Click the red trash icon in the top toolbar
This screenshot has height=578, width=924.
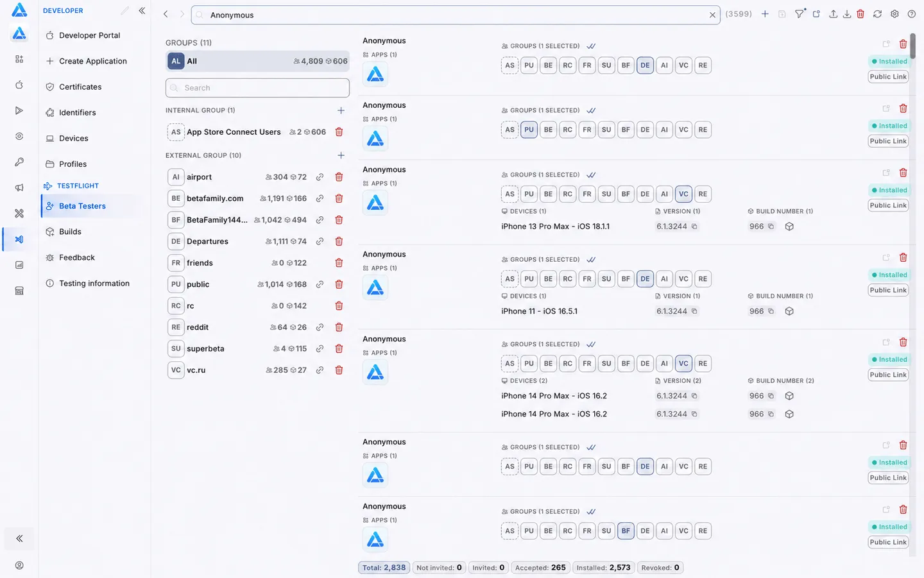tap(860, 14)
